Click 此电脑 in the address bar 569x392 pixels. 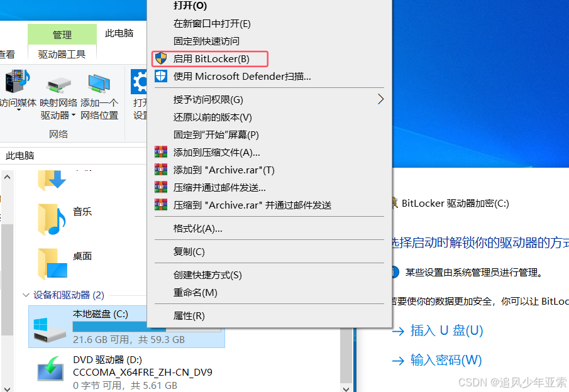(x=20, y=156)
